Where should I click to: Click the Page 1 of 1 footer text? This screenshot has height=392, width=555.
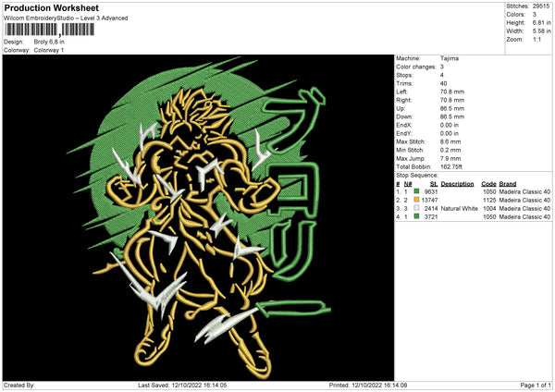(534, 385)
